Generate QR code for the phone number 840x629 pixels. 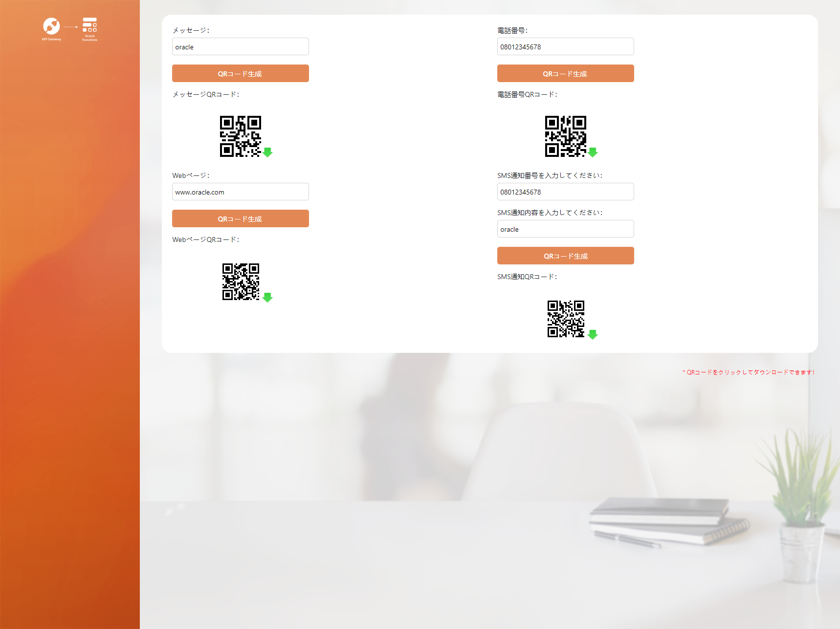[565, 73]
